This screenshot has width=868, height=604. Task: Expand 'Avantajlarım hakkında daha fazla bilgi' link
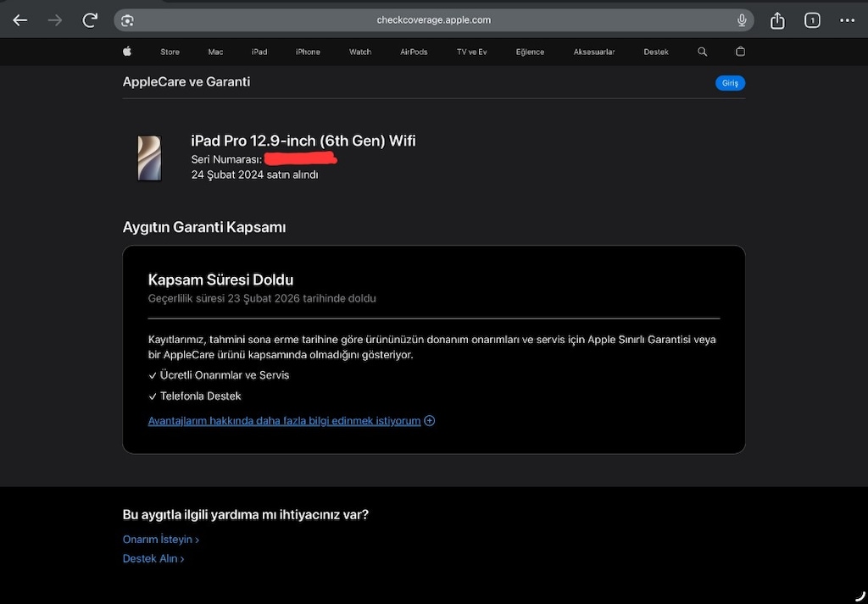tap(292, 421)
